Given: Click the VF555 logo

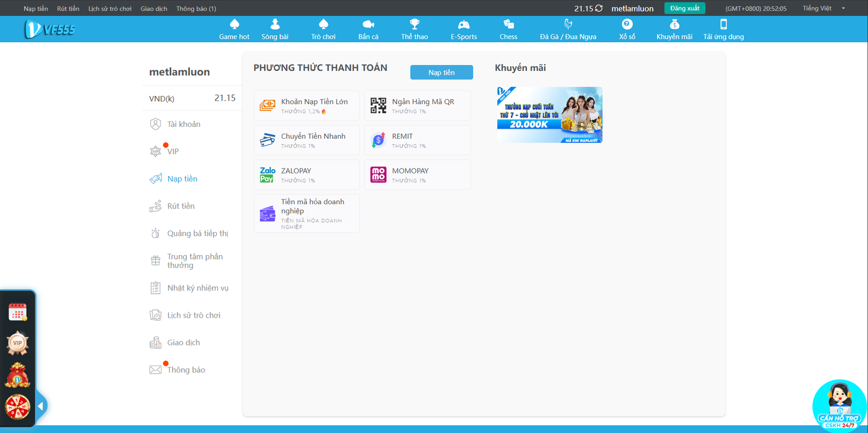Looking at the screenshot, I should click(49, 29).
